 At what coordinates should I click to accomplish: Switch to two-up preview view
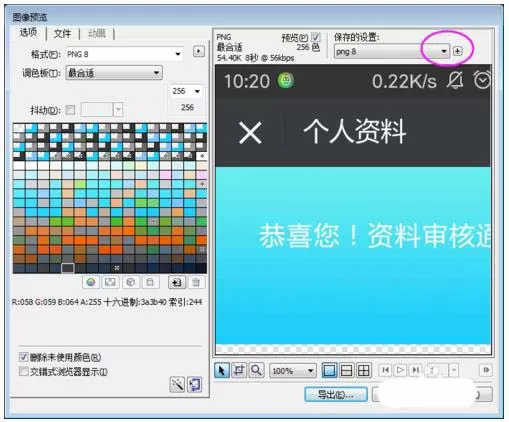click(x=347, y=370)
